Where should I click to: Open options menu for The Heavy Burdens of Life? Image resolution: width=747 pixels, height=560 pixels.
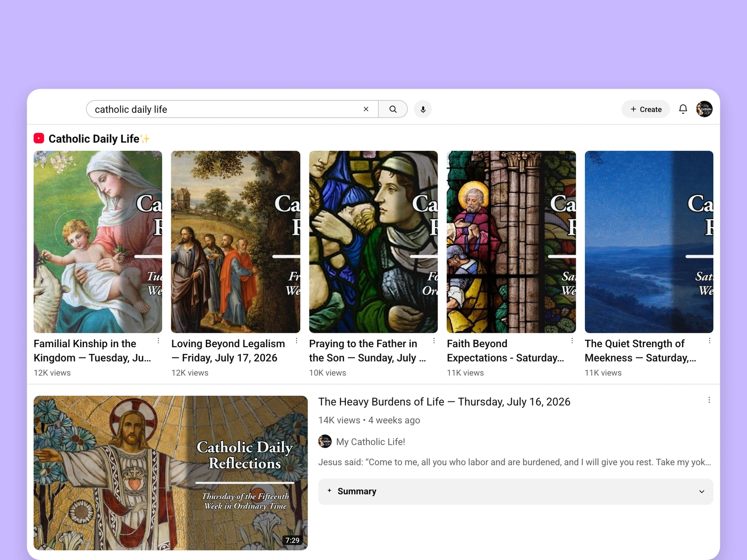coord(709,400)
